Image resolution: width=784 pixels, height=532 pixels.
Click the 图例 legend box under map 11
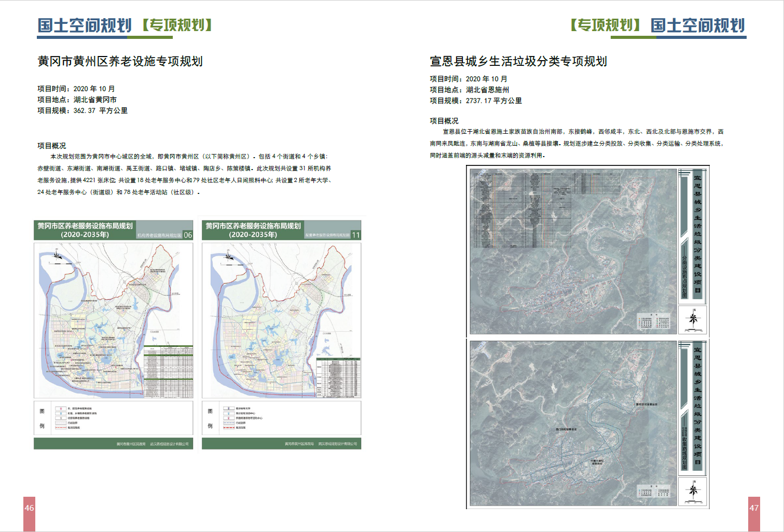coord(282,418)
